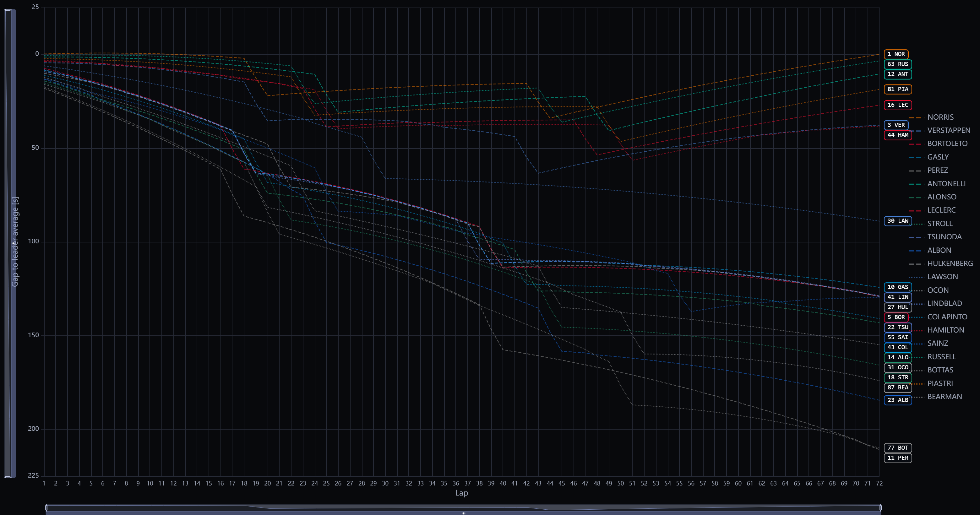Grab the top handle of vertical zoom slider
Screen dimensions: 980x515
[8, 10]
